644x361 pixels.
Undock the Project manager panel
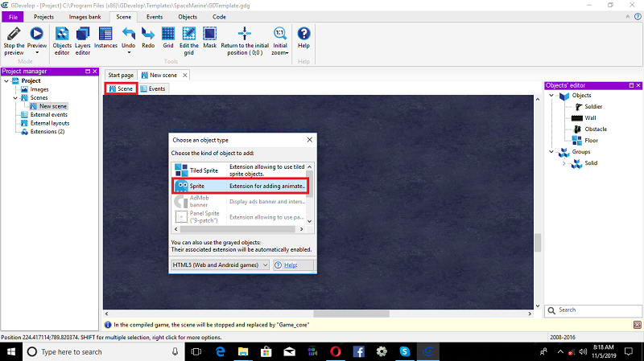pos(88,72)
